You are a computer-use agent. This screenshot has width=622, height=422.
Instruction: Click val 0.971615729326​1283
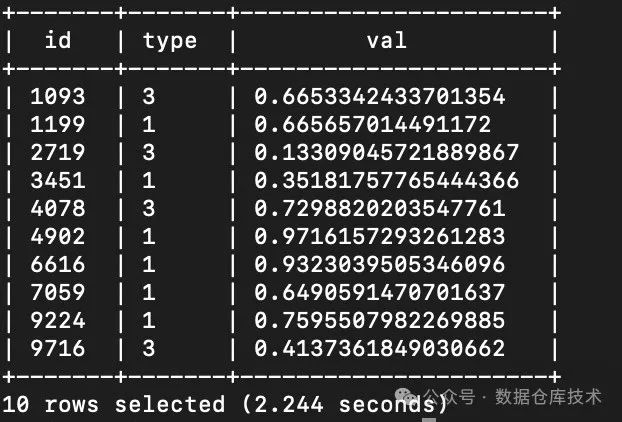380,236
